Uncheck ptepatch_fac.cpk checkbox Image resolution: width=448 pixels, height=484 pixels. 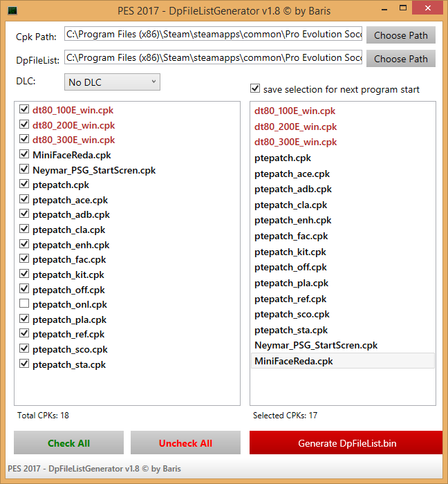click(24, 259)
